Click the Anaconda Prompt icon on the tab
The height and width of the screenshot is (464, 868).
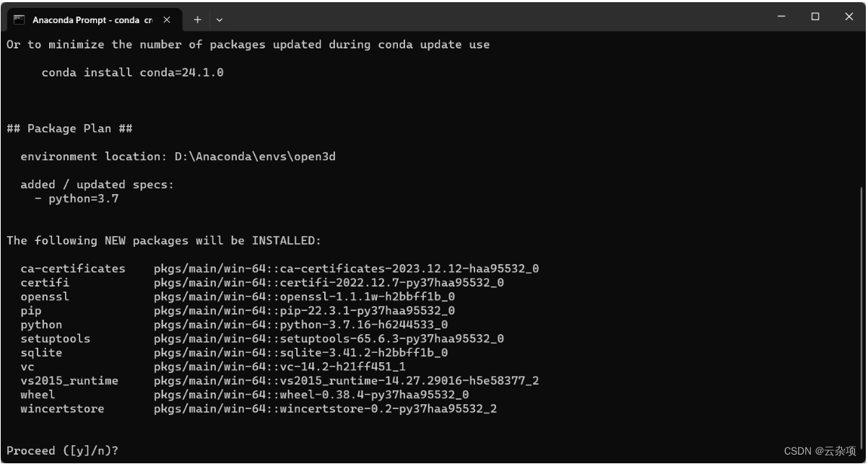(20, 19)
